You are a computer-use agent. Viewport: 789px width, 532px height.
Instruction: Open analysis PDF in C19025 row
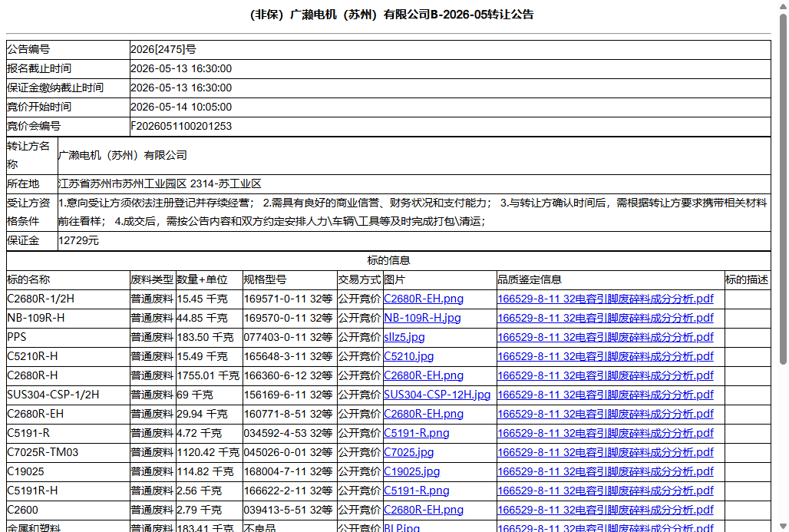(x=606, y=471)
